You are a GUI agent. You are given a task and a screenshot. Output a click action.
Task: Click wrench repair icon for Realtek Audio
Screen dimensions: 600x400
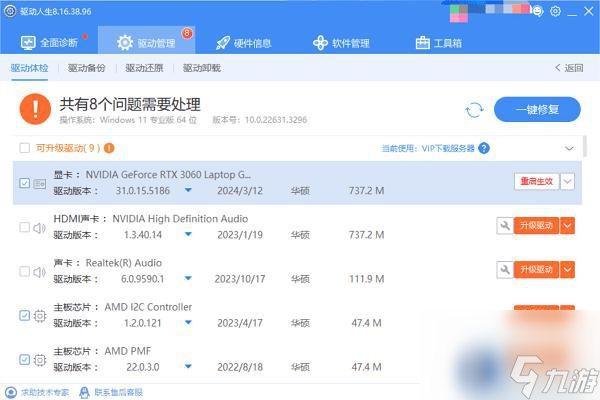[505, 270]
